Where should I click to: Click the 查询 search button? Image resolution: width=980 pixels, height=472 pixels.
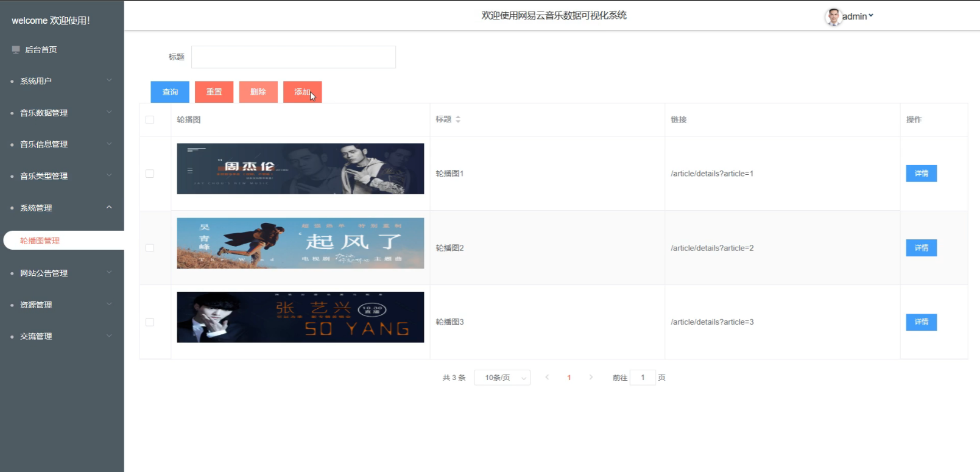pos(170,92)
